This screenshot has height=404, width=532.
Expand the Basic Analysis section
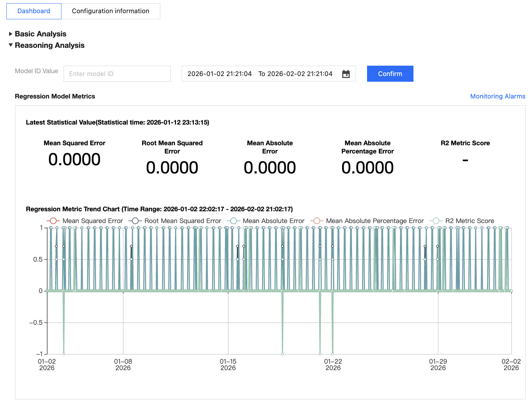[x=40, y=34]
